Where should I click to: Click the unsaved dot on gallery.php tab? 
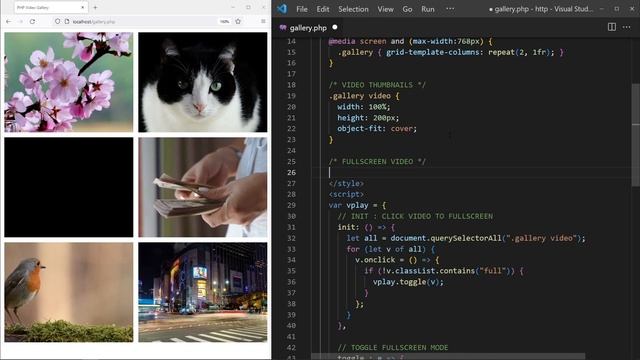(x=335, y=27)
